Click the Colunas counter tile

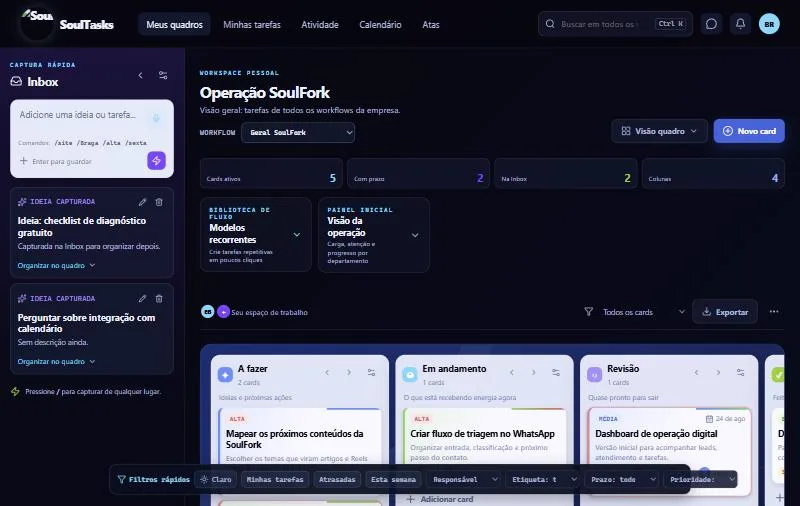713,173
